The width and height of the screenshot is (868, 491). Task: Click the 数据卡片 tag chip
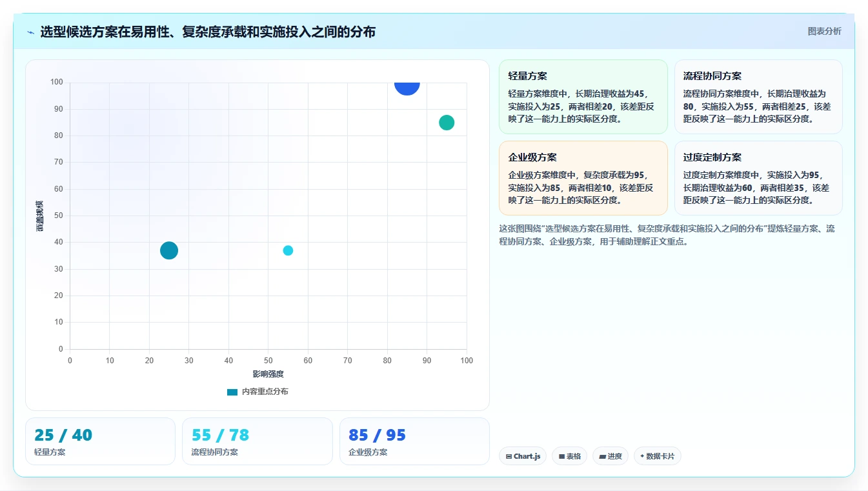(657, 456)
